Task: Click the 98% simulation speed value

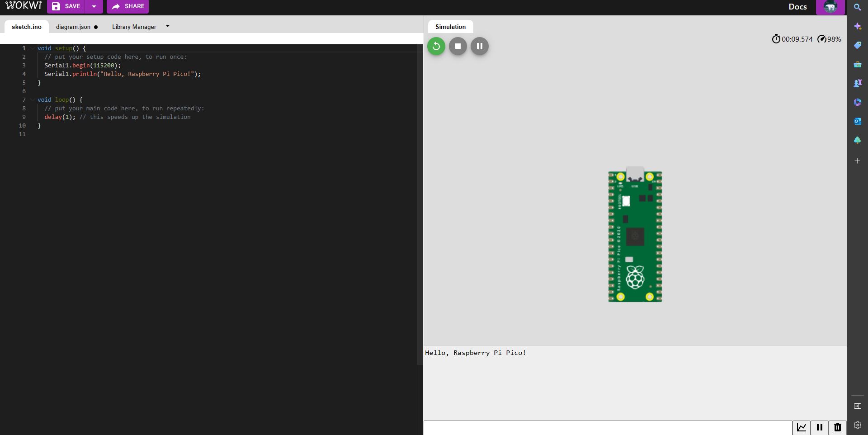Action: tap(834, 39)
